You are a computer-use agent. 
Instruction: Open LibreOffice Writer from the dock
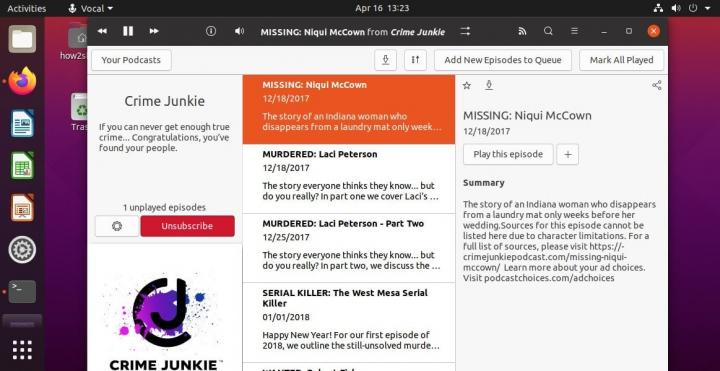[22, 123]
